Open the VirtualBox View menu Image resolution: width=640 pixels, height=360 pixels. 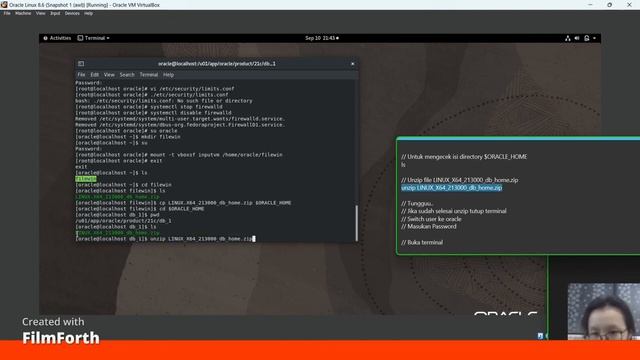click(x=40, y=13)
